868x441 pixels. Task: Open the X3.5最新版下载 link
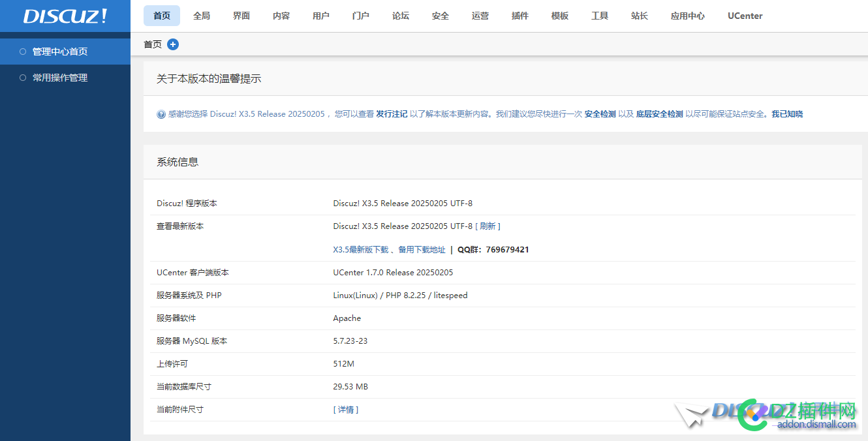(x=360, y=250)
